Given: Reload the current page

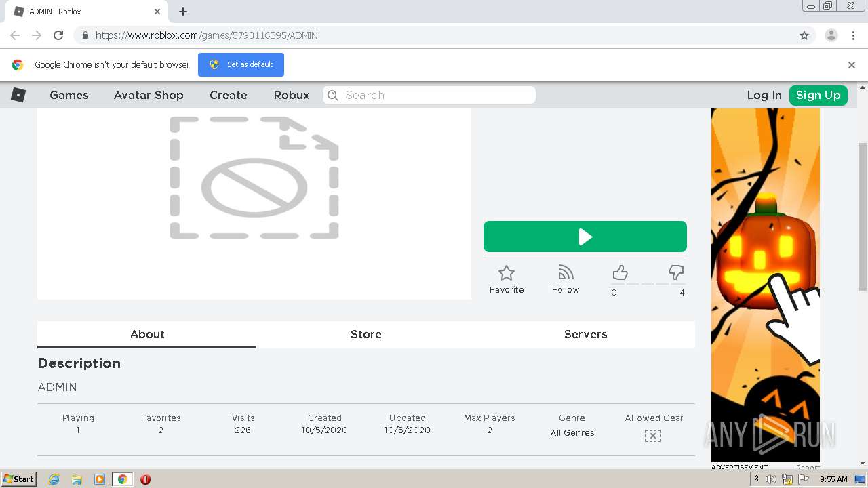Looking at the screenshot, I should tap(58, 35).
